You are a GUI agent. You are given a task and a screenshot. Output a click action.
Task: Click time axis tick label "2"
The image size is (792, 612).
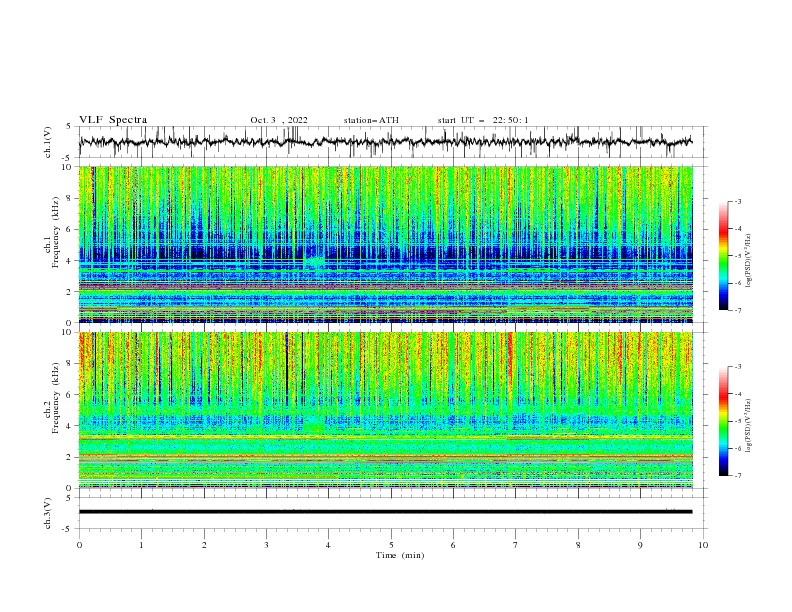[x=204, y=545]
